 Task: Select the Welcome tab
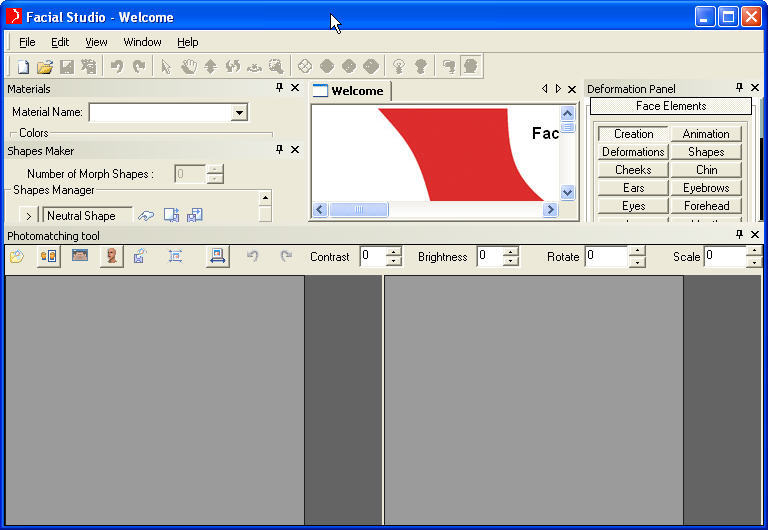350,91
